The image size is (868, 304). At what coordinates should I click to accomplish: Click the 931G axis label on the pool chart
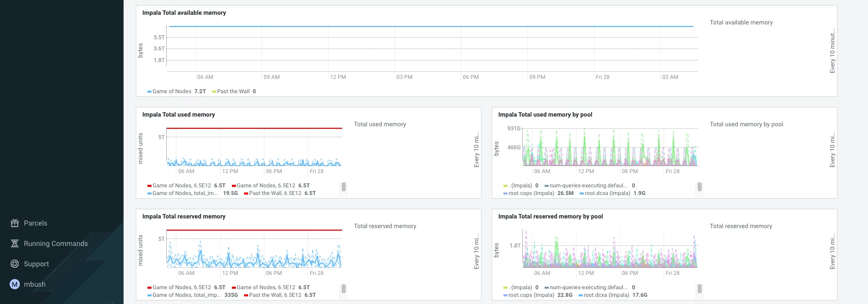pyautogui.click(x=514, y=128)
